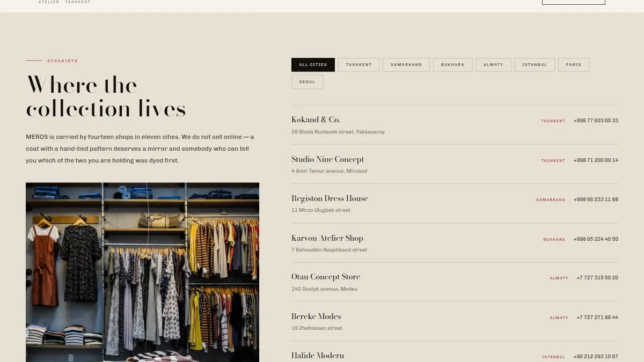Click the address 7 Bahouddin Naqshband street
This screenshot has height=362, width=644.
pyautogui.click(x=329, y=250)
